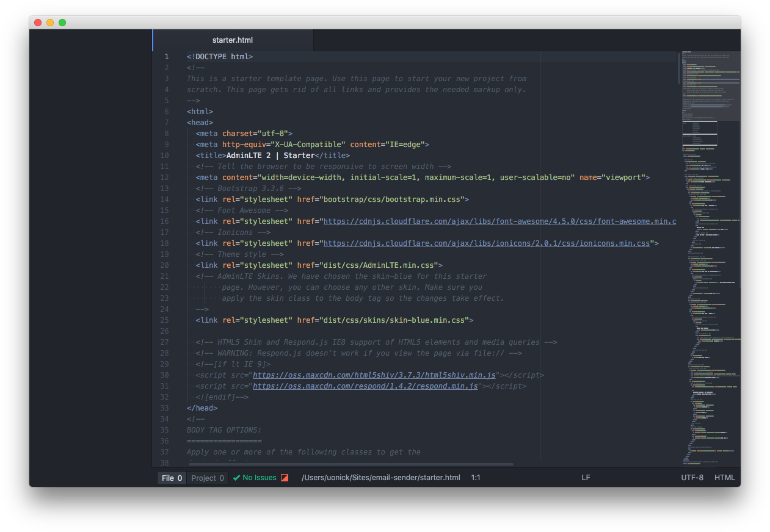Image resolution: width=770 pixels, height=532 pixels.
Task: Show File linter issues in status bar
Action: coord(172,478)
